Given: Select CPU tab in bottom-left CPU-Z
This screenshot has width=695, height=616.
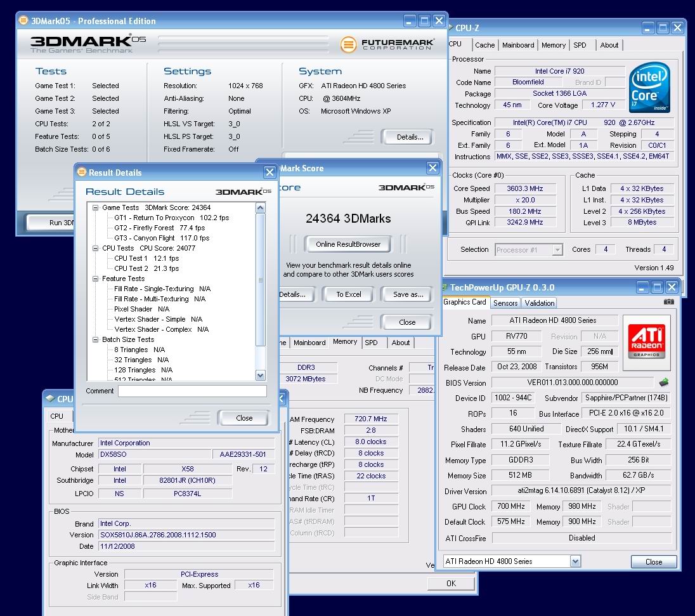Looking at the screenshot, I should [56, 416].
